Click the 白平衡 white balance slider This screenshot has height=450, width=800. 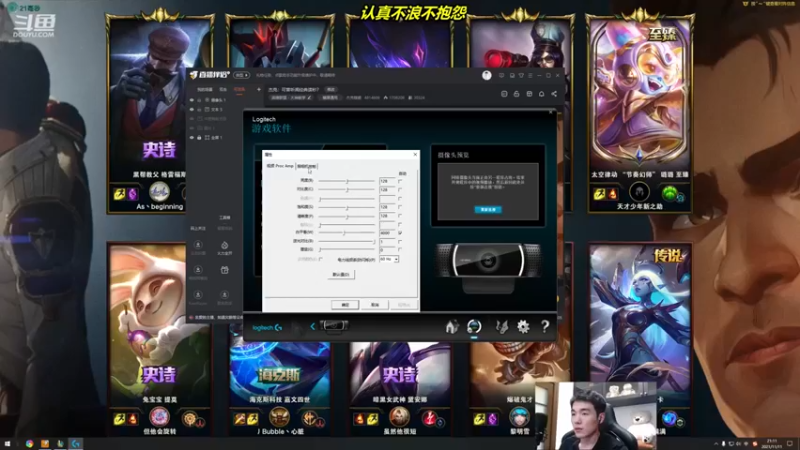click(346, 233)
